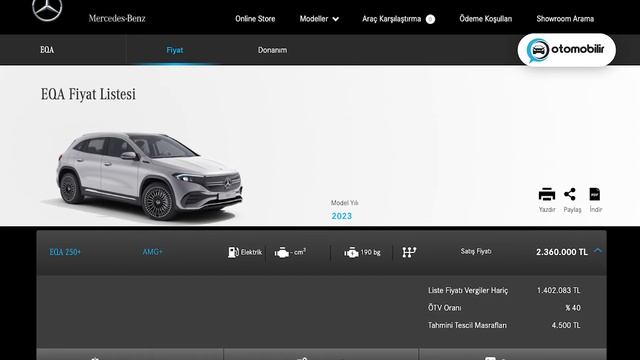The height and width of the screenshot is (360, 640).
Task: Click the Mercedes-Benz wordmark
Action: pos(117,18)
